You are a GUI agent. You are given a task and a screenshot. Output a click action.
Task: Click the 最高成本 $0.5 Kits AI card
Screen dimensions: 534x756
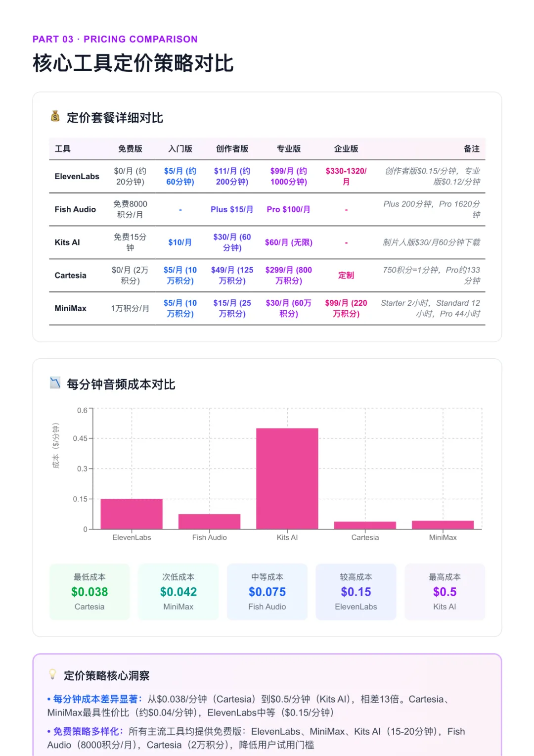tap(445, 592)
